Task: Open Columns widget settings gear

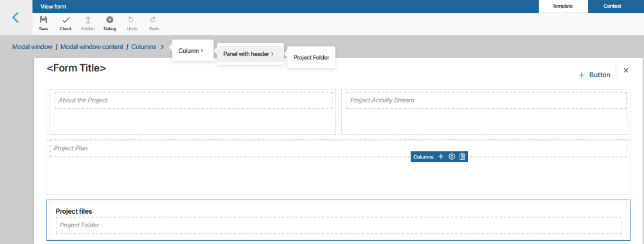Action: [452, 156]
